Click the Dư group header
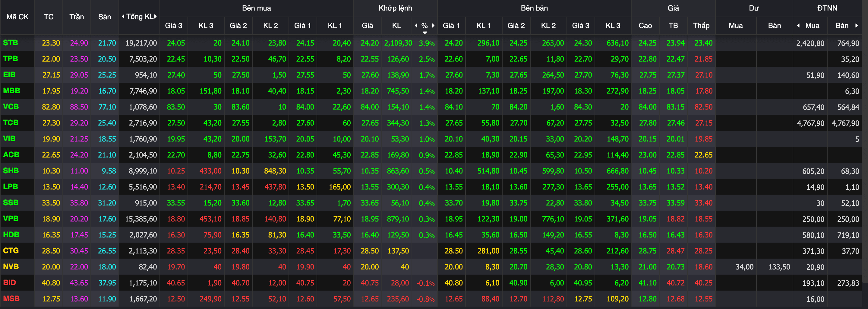 pos(754,8)
